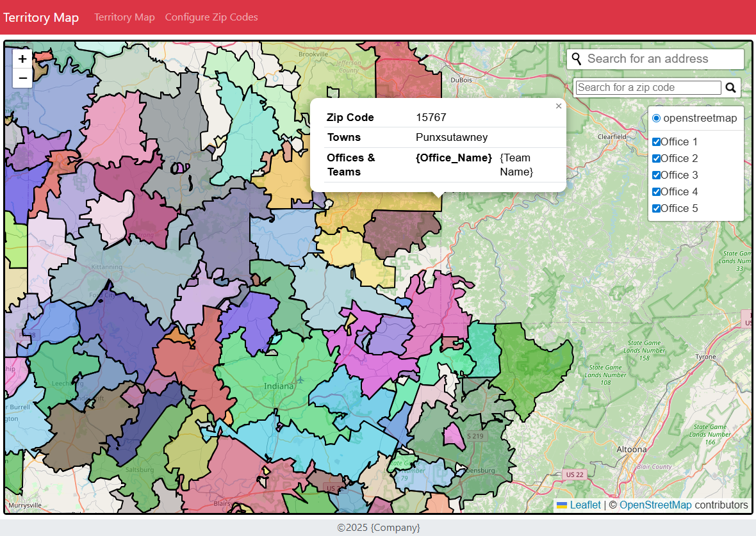Hide the Office 3 layer
756x536 pixels.
point(656,175)
